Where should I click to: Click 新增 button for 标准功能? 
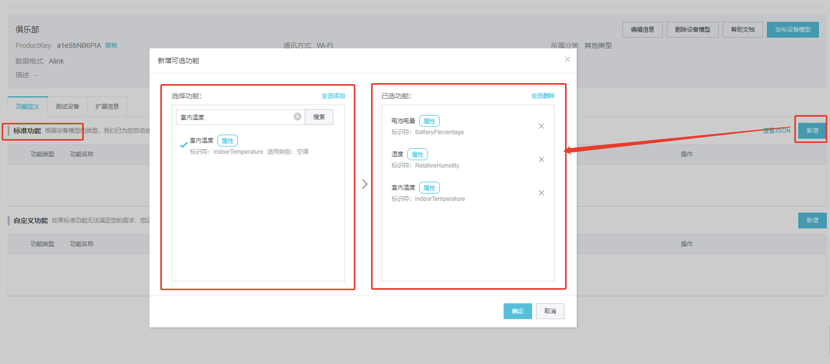tap(812, 130)
